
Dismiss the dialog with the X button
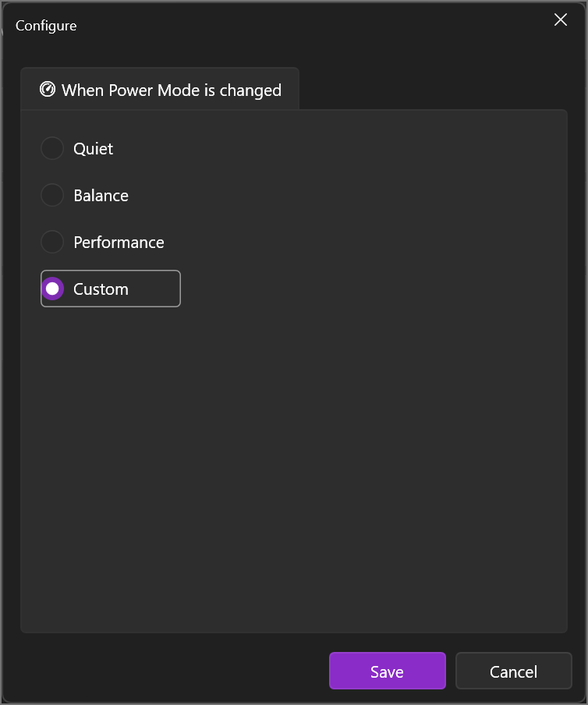coord(560,20)
